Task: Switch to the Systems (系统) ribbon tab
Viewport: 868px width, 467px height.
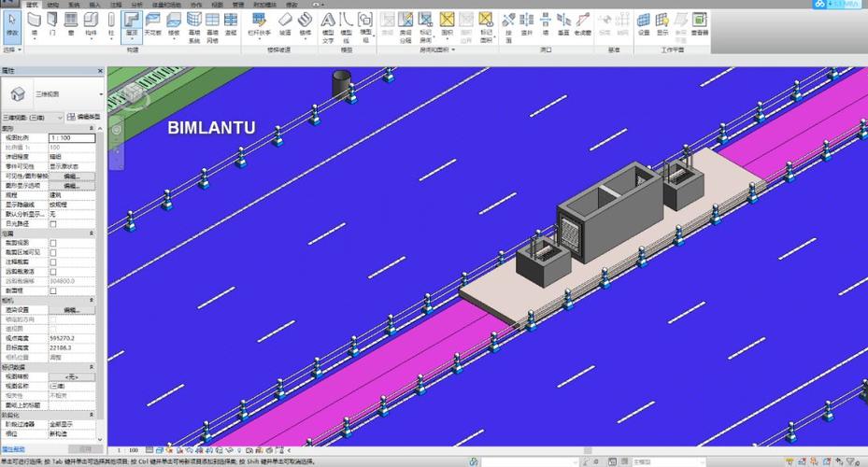Action: click(74, 5)
